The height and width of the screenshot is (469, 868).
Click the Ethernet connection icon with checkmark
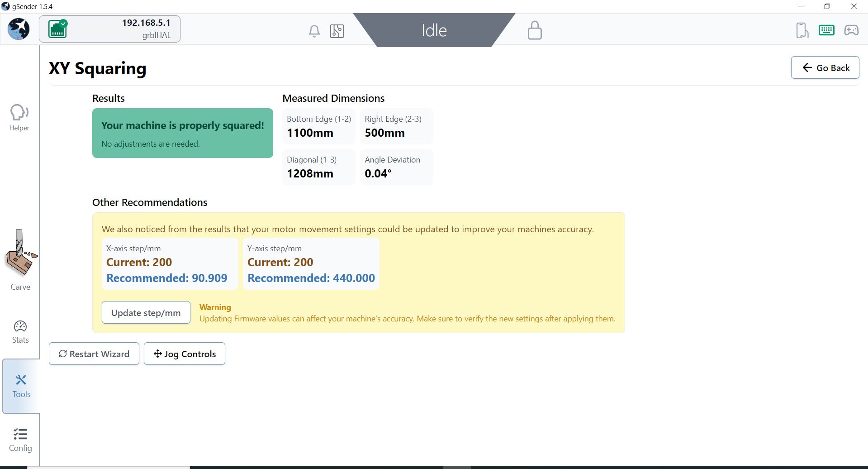pos(58,29)
